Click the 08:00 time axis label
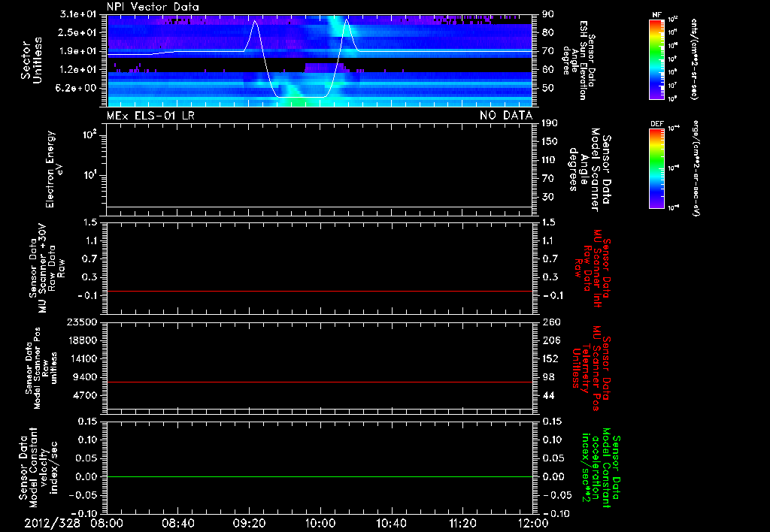 (x=107, y=523)
